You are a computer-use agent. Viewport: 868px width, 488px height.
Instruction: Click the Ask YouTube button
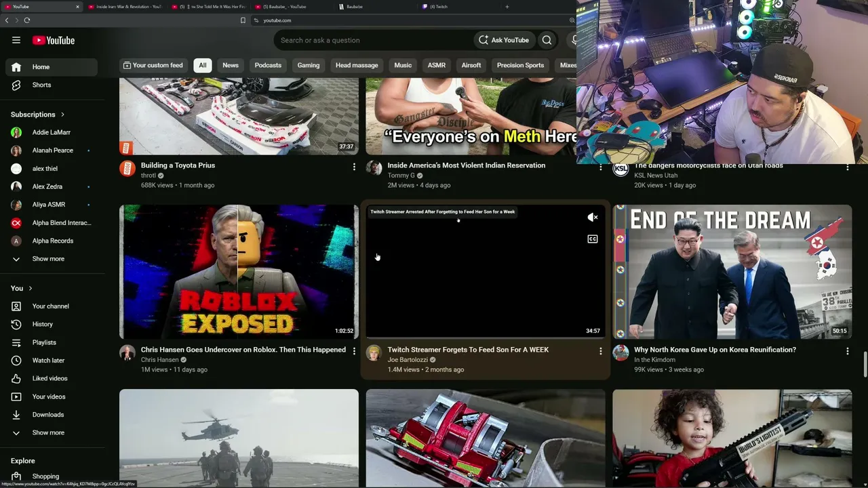(x=504, y=40)
